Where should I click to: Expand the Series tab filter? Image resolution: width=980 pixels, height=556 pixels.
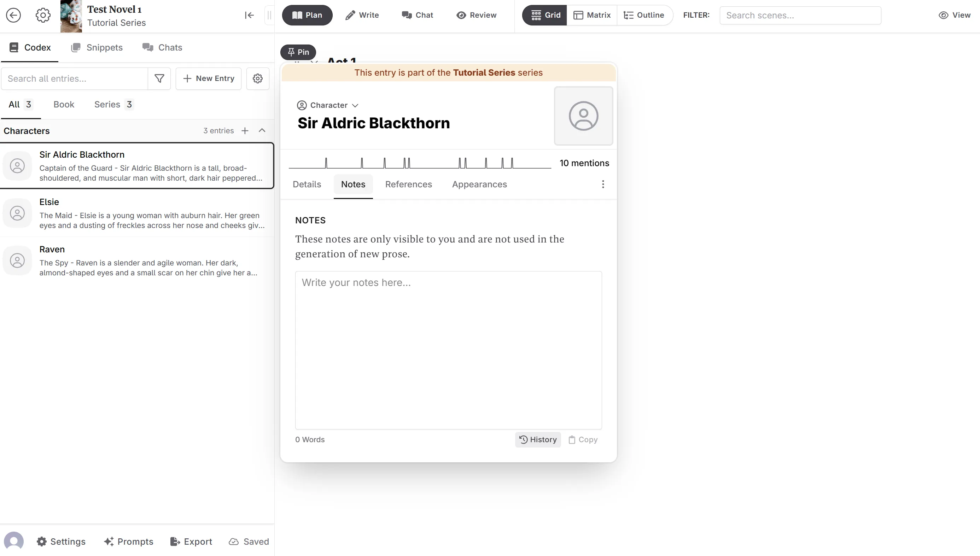tap(112, 104)
